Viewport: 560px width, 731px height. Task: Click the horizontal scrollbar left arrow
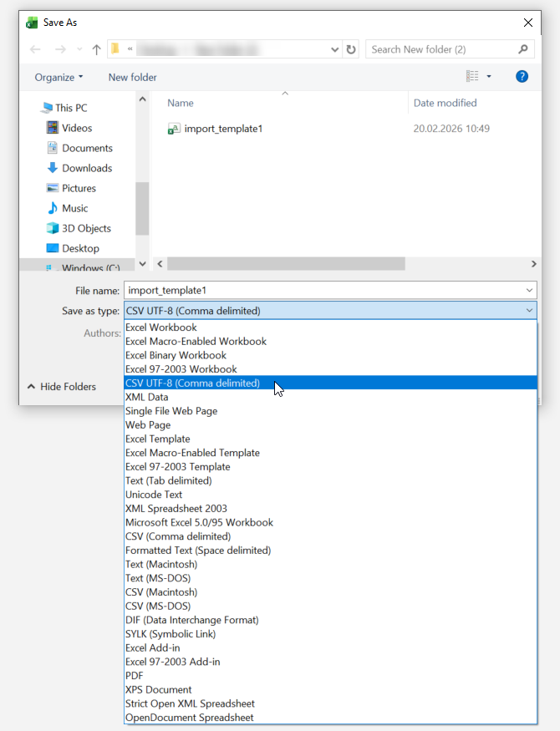(x=160, y=264)
